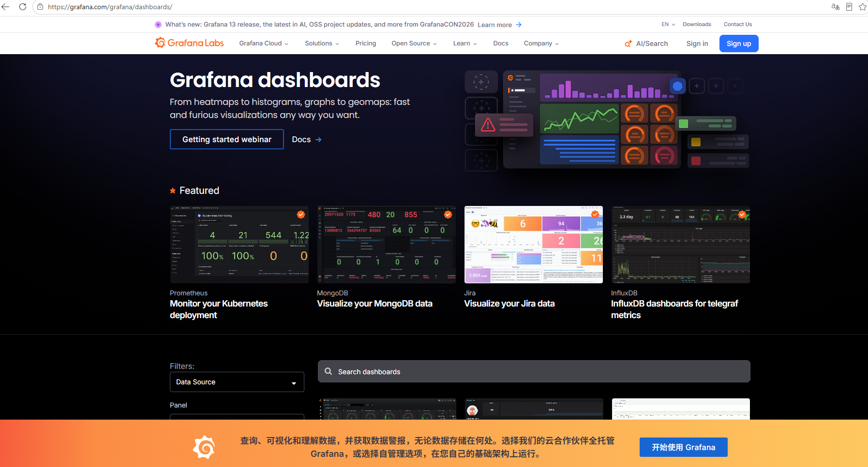Click Getting started webinar button
Viewport: 868px width, 467px height.
pyautogui.click(x=227, y=139)
